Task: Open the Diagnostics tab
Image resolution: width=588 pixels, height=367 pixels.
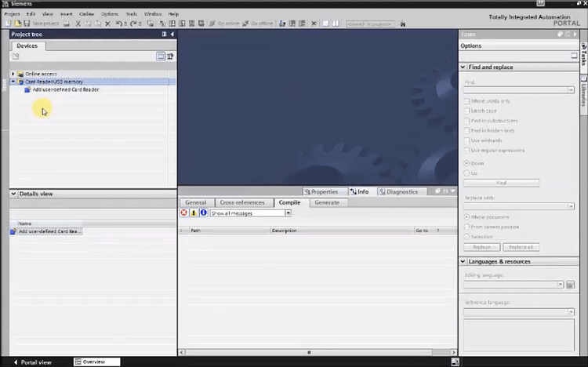Action: pos(401,191)
